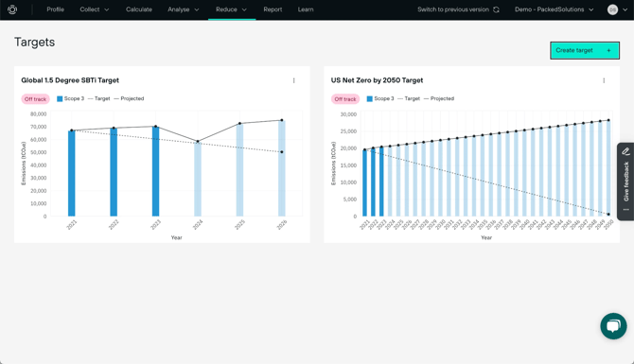Image resolution: width=634 pixels, height=364 pixels.
Task: Expand the Analyse dropdown menu
Action: [x=184, y=9]
